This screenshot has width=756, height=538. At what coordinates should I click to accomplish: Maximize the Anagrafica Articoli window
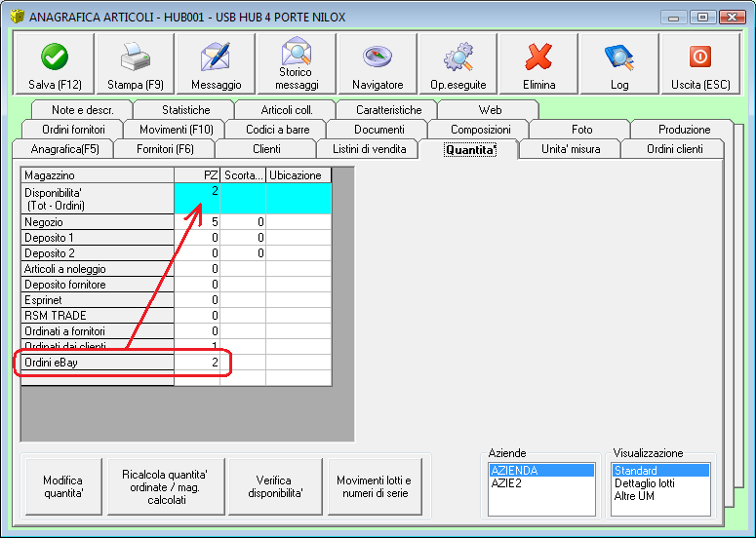pyautogui.click(x=702, y=18)
